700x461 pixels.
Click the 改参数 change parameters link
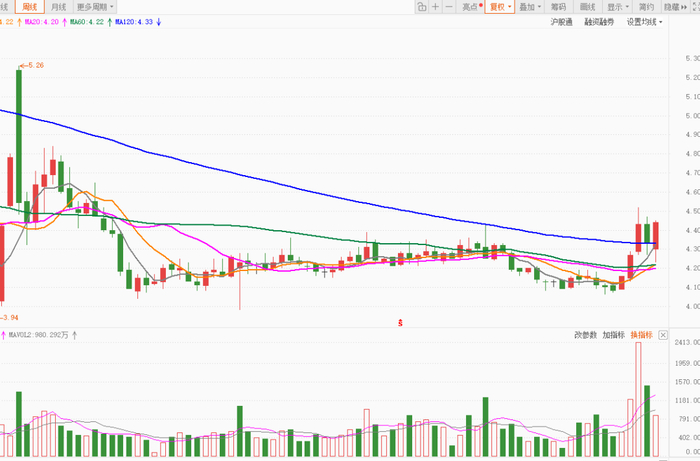[x=585, y=335]
